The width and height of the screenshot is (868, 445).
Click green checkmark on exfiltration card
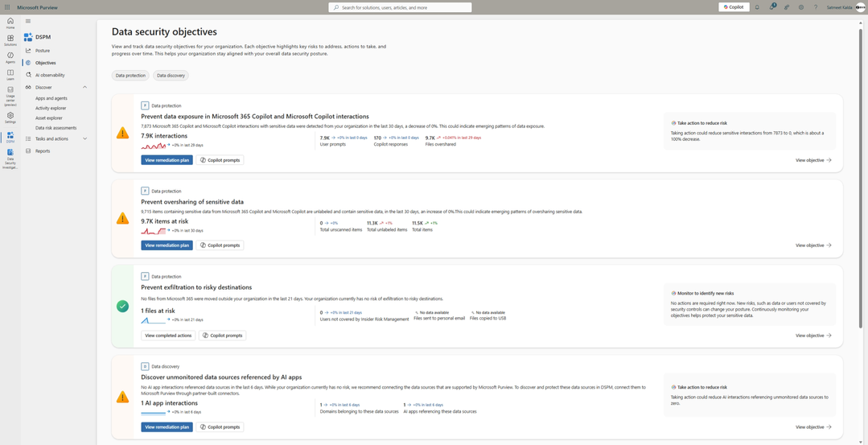(x=122, y=306)
